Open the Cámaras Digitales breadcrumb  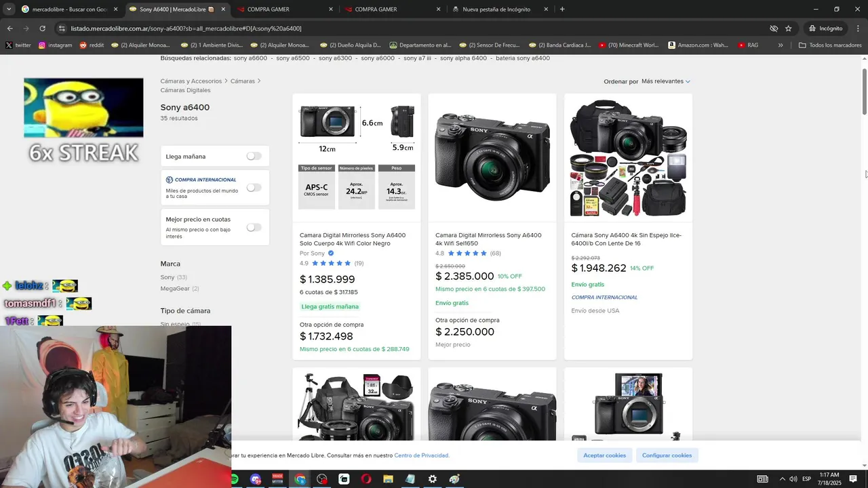coord(185,90)
